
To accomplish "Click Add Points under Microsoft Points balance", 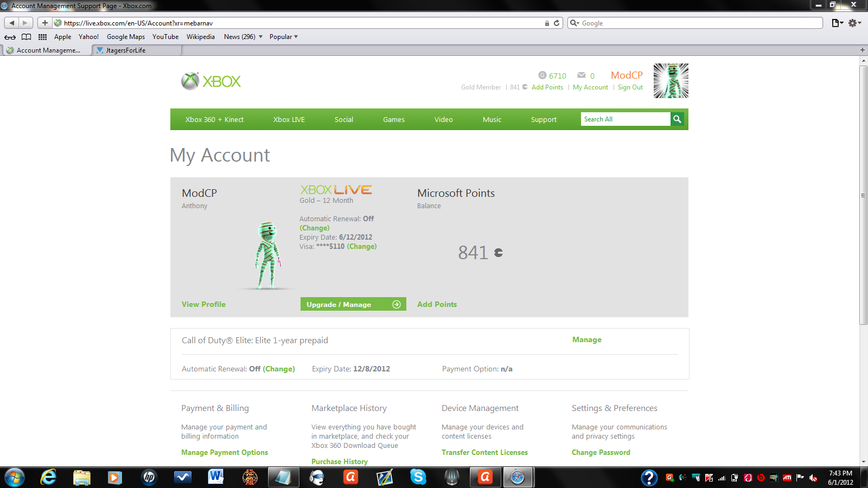I will [x=437, y=304].
